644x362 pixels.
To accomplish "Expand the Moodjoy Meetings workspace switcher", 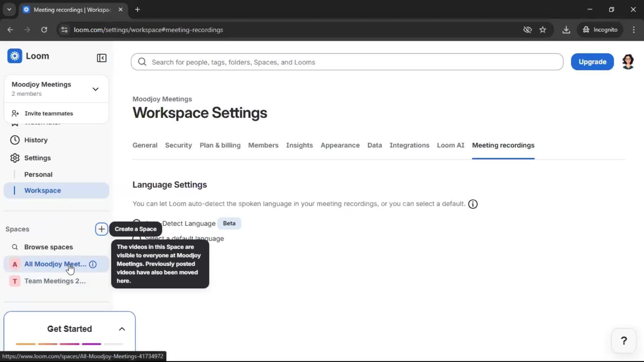I will click(x=96, y=89).
